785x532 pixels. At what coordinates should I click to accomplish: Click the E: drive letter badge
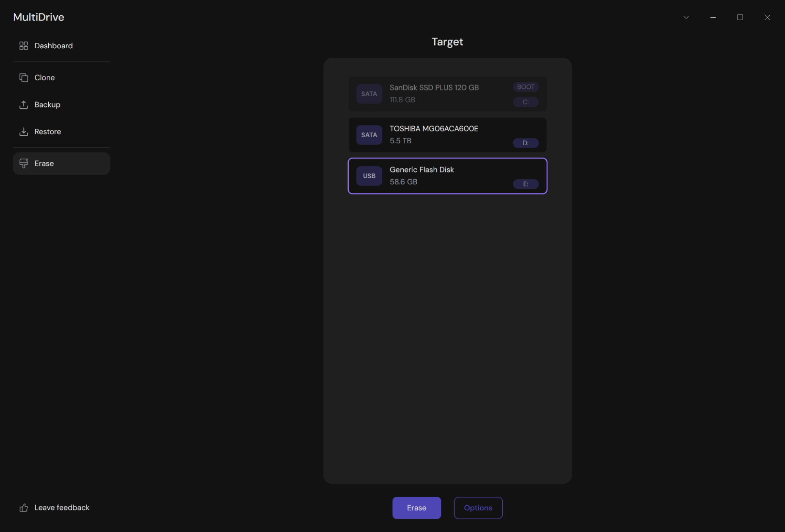pos(526,184)
